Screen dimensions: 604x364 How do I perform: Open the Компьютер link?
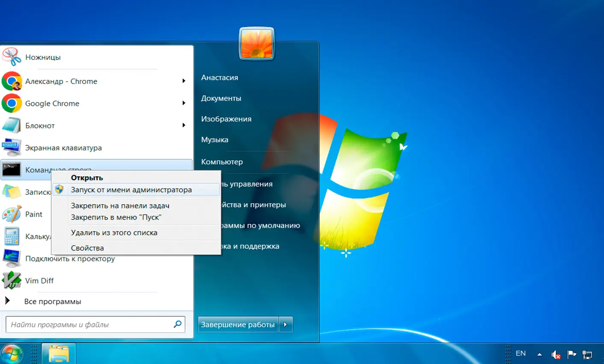point(222,162)
